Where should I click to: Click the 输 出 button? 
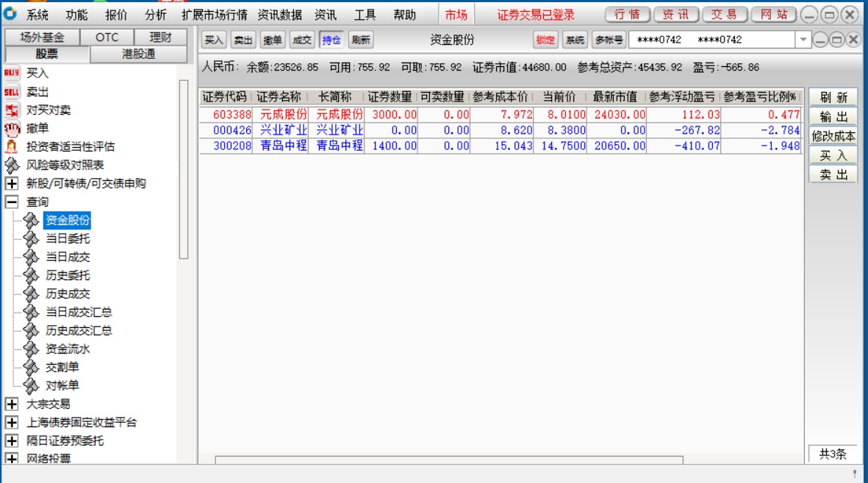[833, 117]
